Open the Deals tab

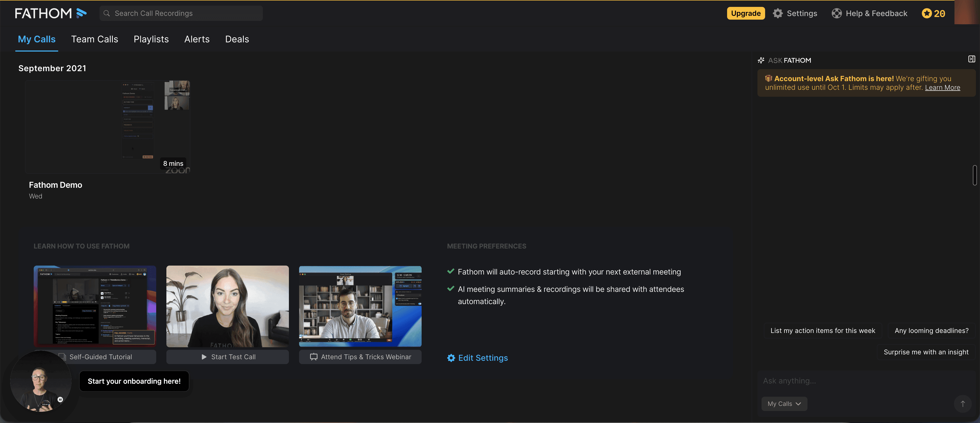tap(237, 39)
